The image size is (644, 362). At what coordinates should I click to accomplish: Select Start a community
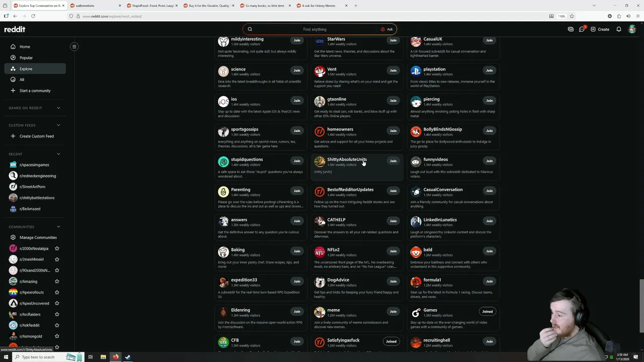pyautogui.click(x=35, y=90)
